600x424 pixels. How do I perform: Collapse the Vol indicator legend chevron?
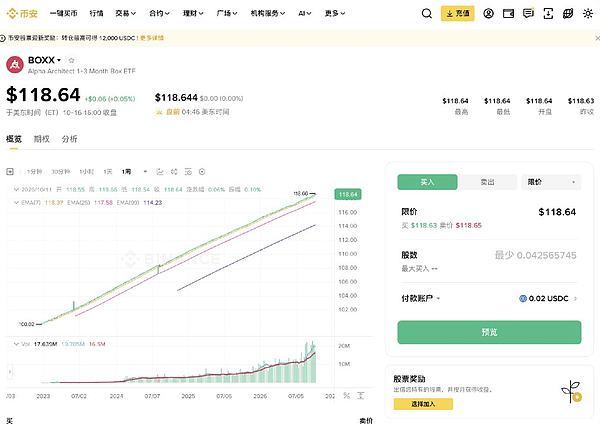pyautogui.click(x=16, y=344)
